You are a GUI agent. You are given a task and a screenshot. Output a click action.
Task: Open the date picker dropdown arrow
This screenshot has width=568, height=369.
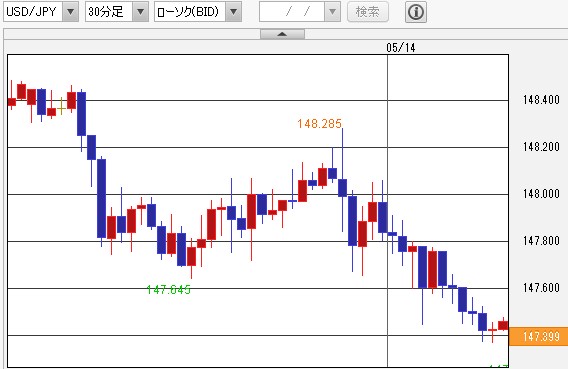[x=332, y=12]
